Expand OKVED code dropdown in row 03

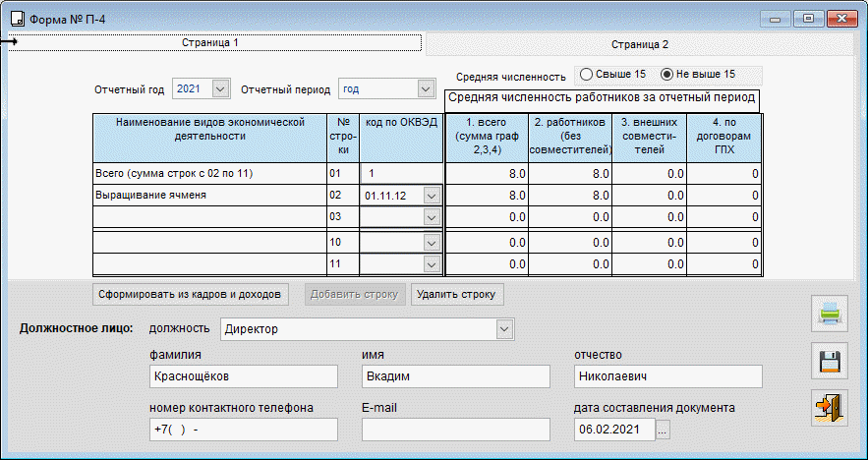432,217
